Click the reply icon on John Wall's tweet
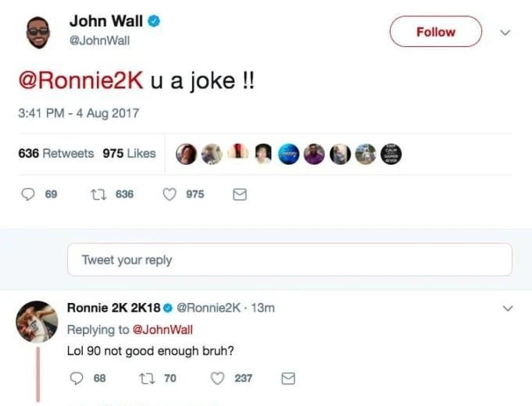Screen dimensions: 532x406 27,194
